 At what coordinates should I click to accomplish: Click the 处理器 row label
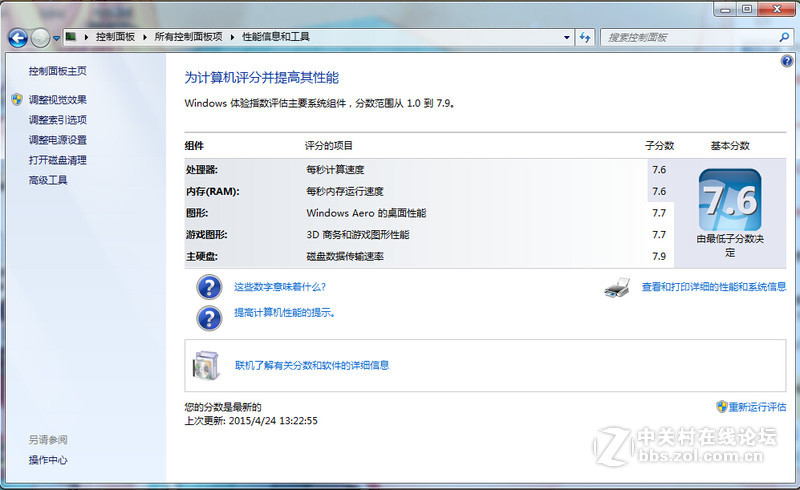coord(202,170)
